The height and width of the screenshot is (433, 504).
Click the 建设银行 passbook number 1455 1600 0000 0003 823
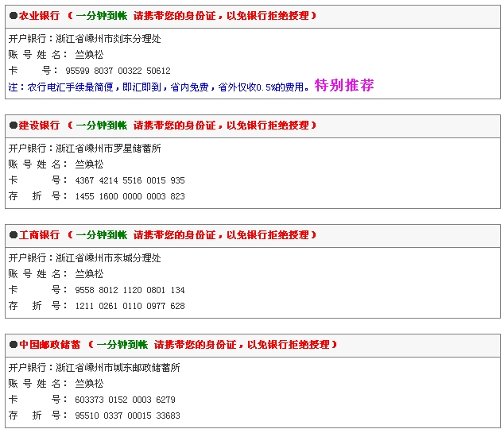click(130, 196)
